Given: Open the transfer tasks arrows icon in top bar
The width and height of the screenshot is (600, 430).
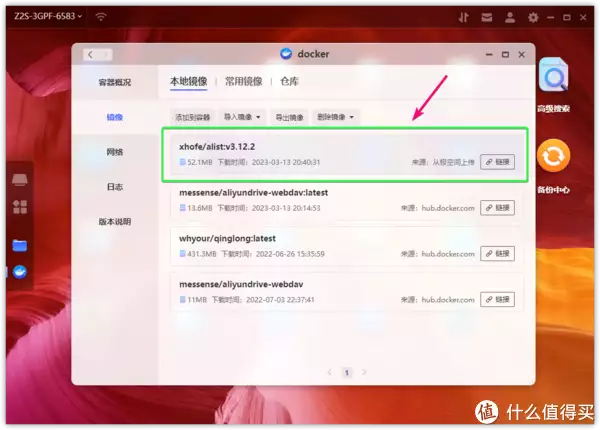Looking at the screenshot, I should click(x=463, y=17).
